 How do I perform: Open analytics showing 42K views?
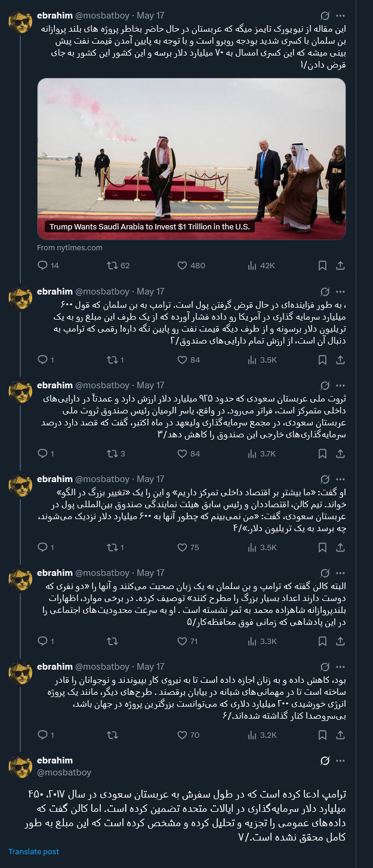coord(251,265)
